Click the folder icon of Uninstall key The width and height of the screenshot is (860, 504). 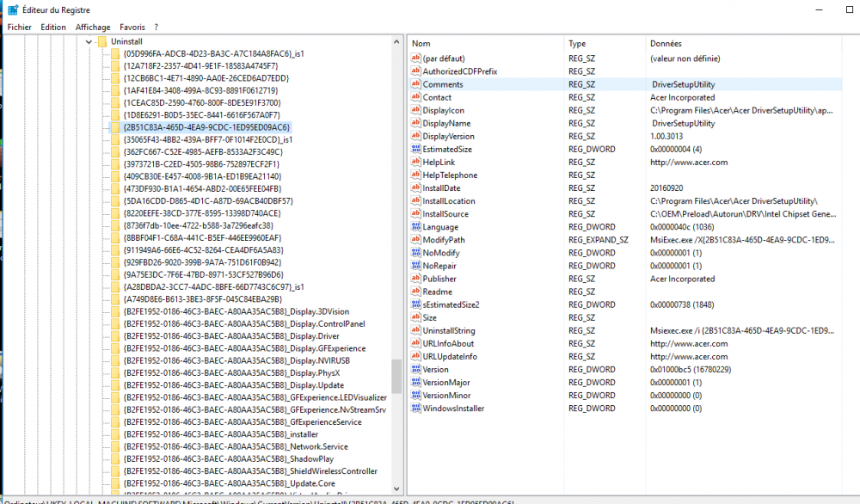coord(102,41)
